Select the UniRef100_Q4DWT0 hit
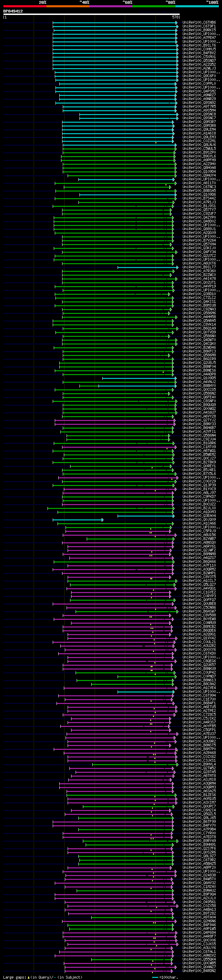The image size is (222, 980). 199,340
